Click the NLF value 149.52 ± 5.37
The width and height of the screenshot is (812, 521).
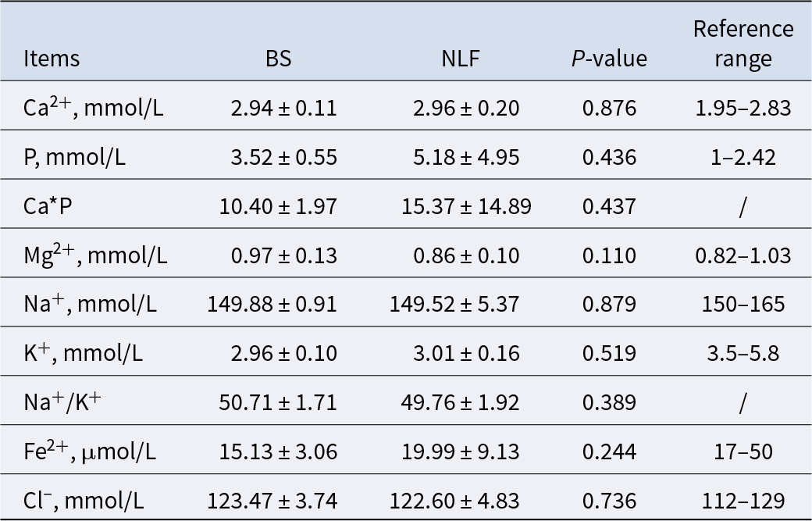(454, 303)
